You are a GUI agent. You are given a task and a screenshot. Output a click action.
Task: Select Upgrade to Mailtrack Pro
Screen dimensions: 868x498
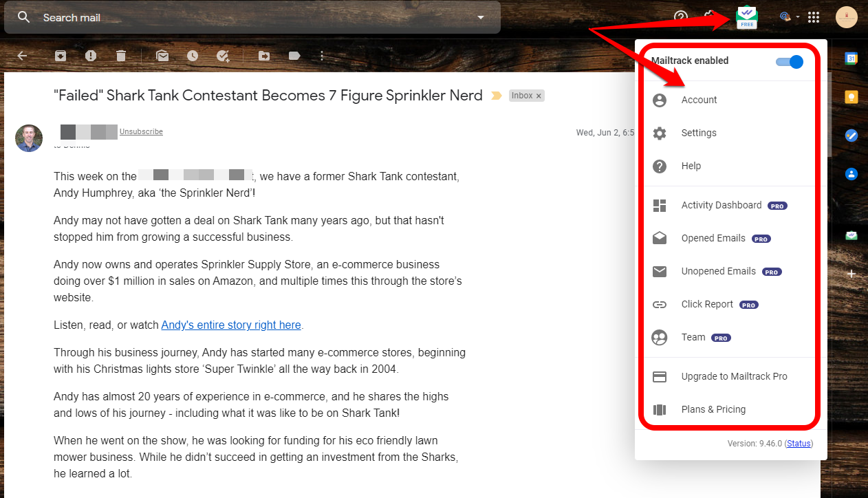[730, 376]
